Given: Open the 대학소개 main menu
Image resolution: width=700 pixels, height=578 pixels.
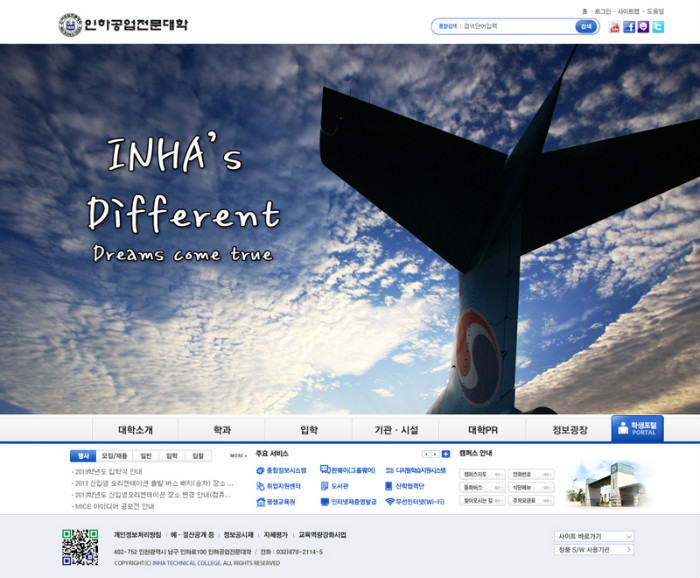Looking at the screenshot, I should click(135, 430).
